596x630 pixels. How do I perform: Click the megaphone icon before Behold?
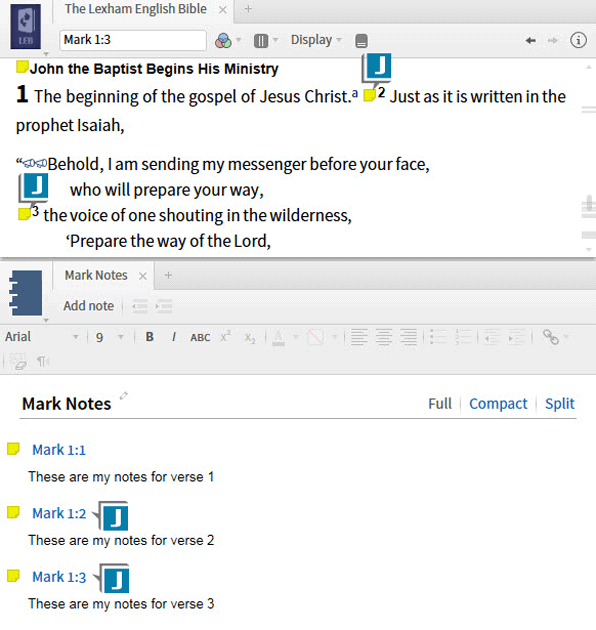[35, 163]
